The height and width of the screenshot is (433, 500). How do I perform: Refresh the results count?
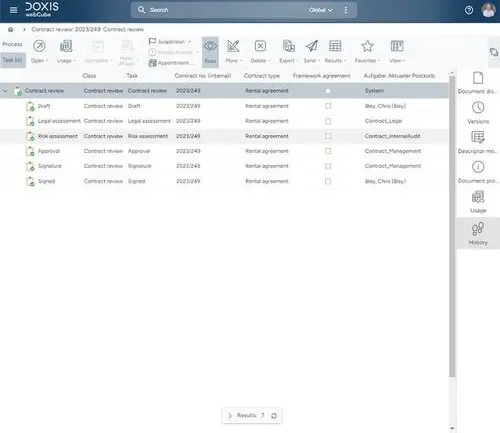(x=274, y=416)
